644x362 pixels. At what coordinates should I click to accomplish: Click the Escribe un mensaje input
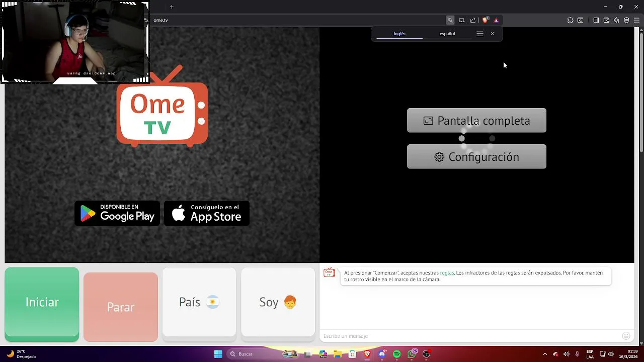point(470,336)
